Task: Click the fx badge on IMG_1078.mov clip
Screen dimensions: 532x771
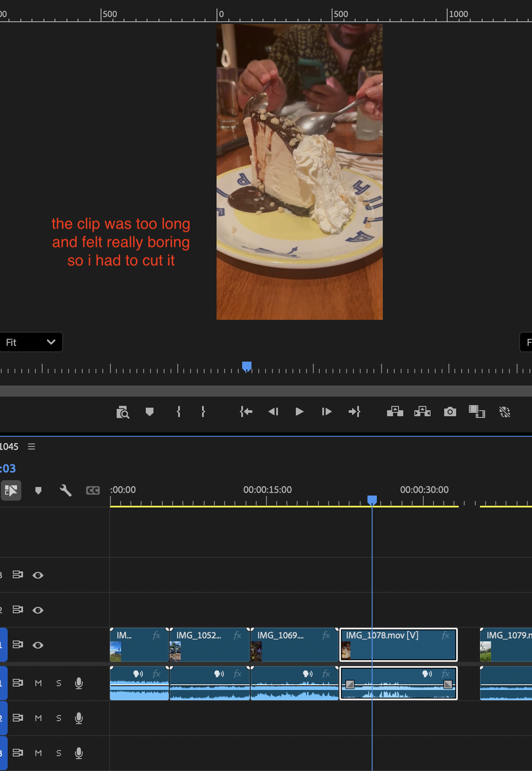Action: coord(445,636)
